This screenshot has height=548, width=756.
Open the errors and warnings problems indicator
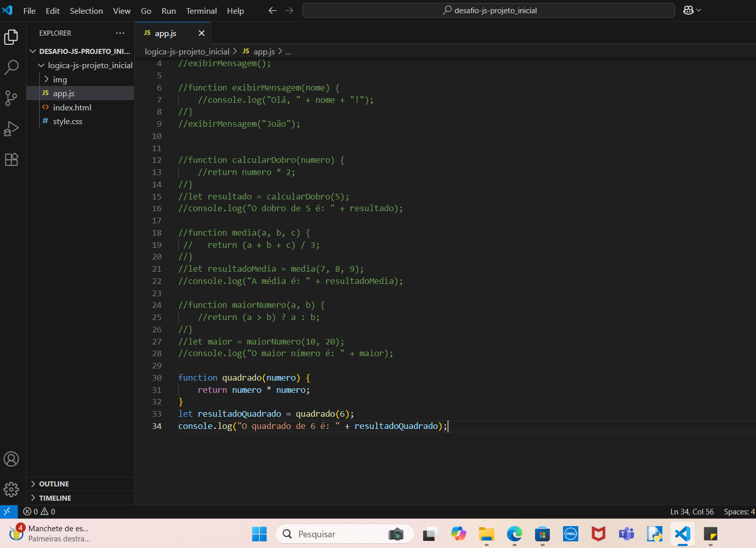coord(39,511)
